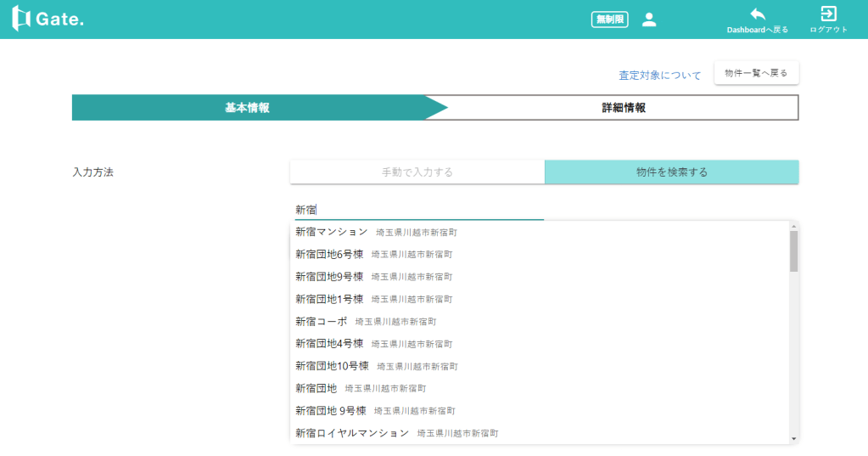Viewport: 868px width, 456px height.
Task: Click the Gate. logo icon
Action: (x=21, y=19)
